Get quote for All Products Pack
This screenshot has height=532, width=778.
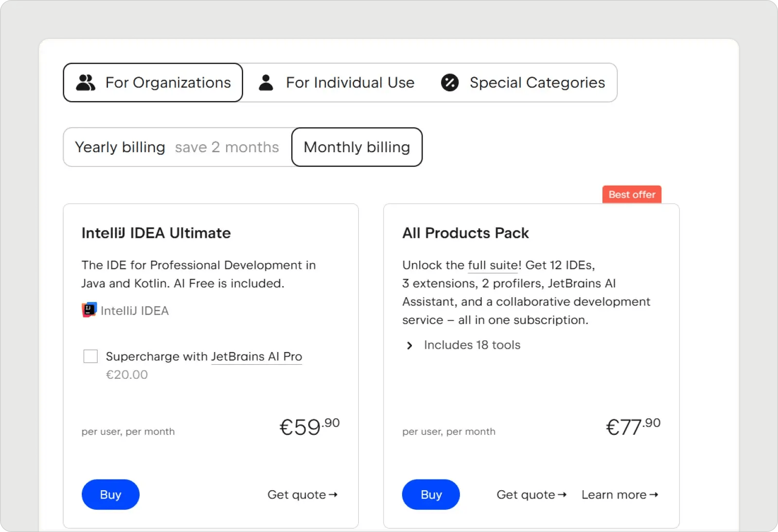pyautogui.click(x=531, y=495)
